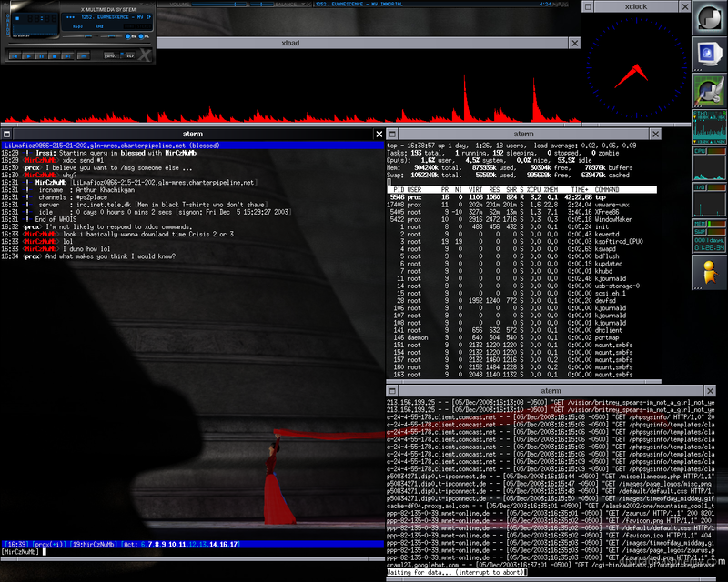The height and width of the screenshot is (582, 728).
Task: Click the volume slider in the shaded playlist bar
Action: point(218,5)
